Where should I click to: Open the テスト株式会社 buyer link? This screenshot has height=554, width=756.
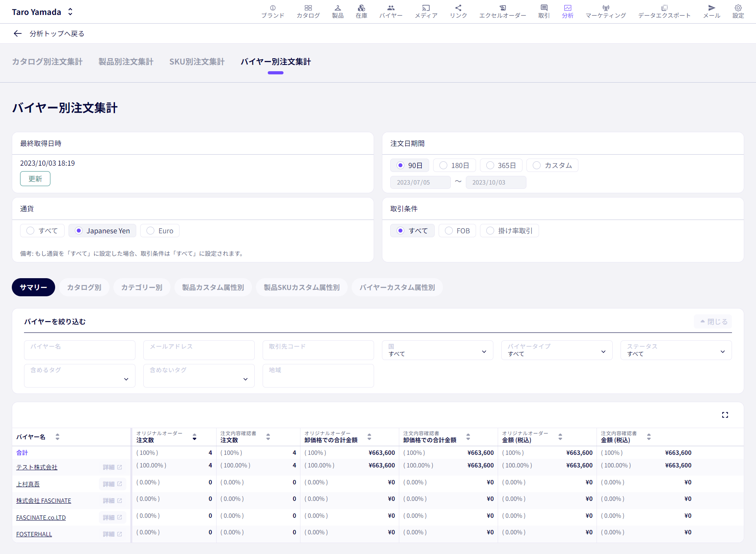[x=37, y=467]
